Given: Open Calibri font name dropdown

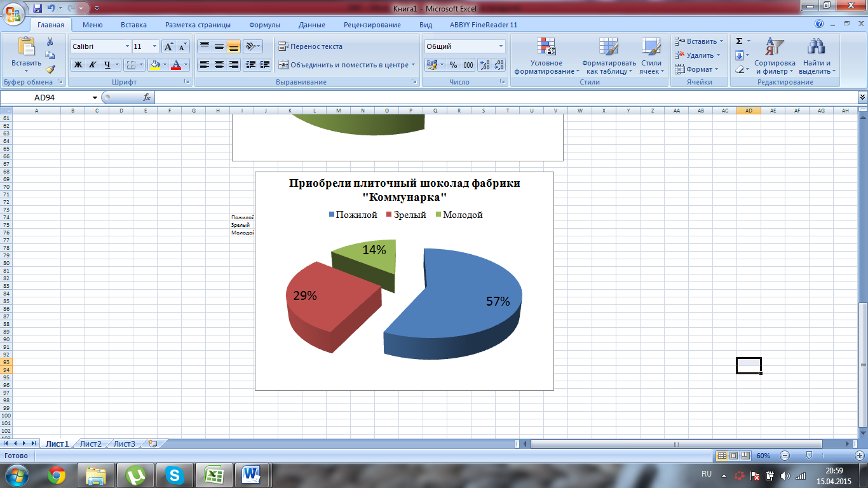Looking at the screenshot, I should [126, 46].
